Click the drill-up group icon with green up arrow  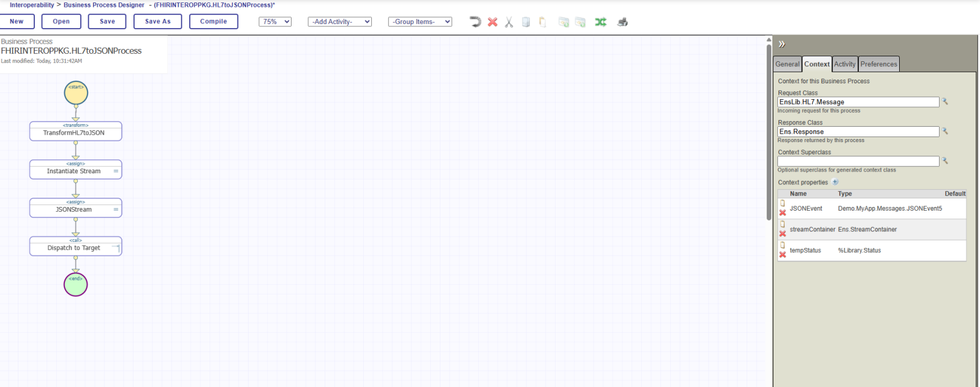pos(580,22)
